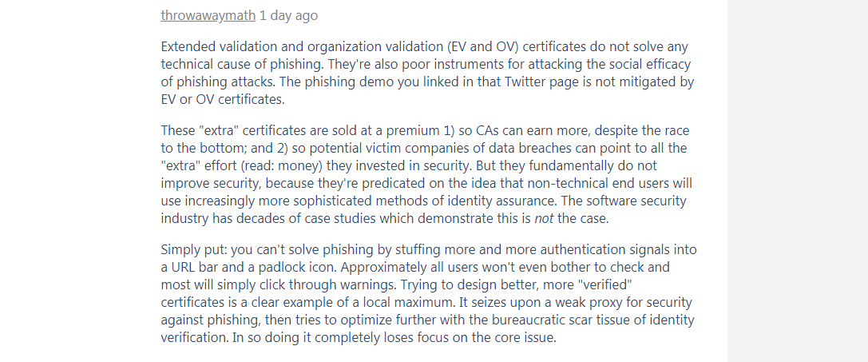Click the "1 day ago" comment timestamp
This screenshot has width=868, height=362.
(x=288, y=15)
